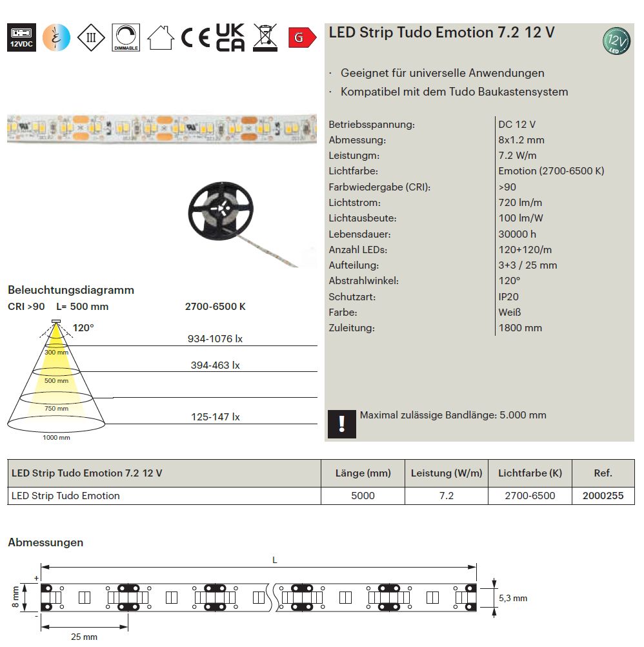Screen dimensions: 644x647
Task: Click the illumination cone diagram
Action: tap(56, 380)
